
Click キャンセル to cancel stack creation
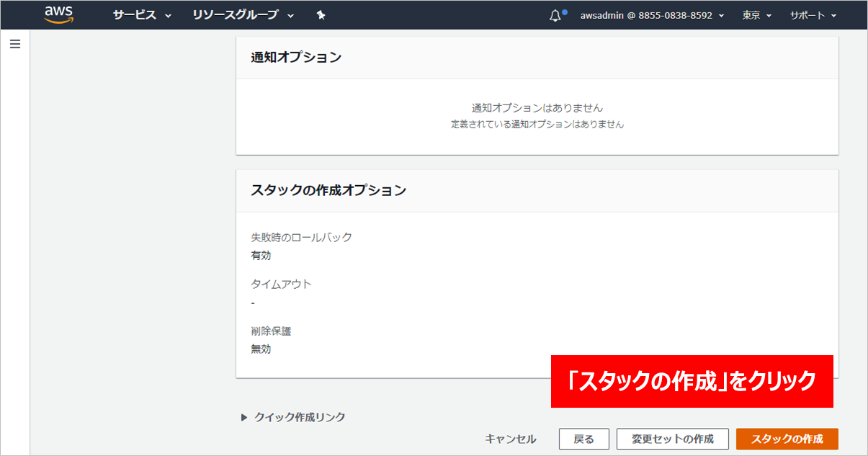(511, 439)
